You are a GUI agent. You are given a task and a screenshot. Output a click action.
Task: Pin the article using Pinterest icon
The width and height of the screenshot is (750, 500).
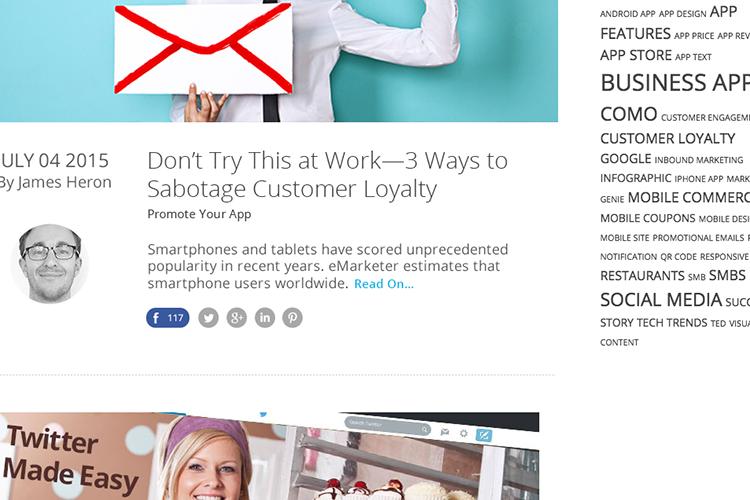click(x=292, y=318)
